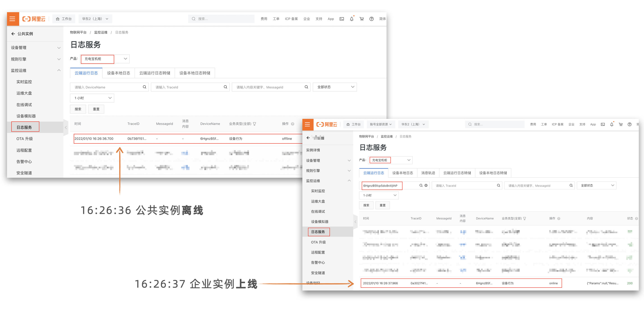Screen dimensions: 644x309
Task: Click 搜索 button in public window
Action: click(x=78, y=109)
